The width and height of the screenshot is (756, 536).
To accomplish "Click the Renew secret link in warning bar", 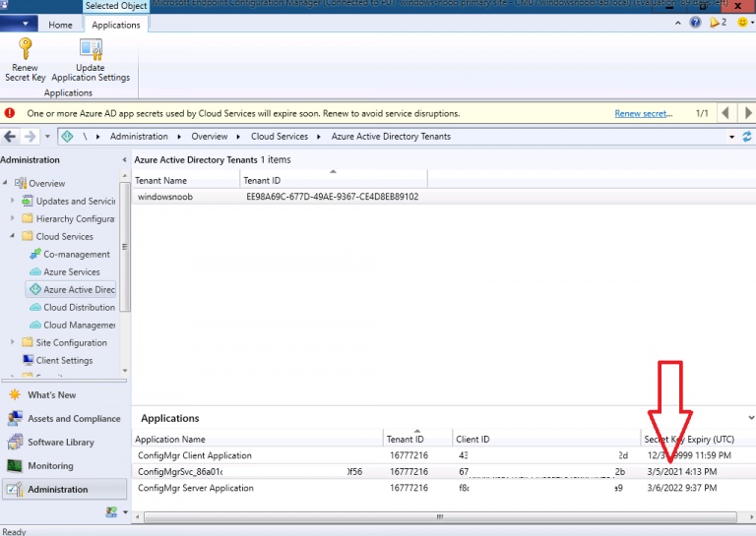I will coord(643,114).
